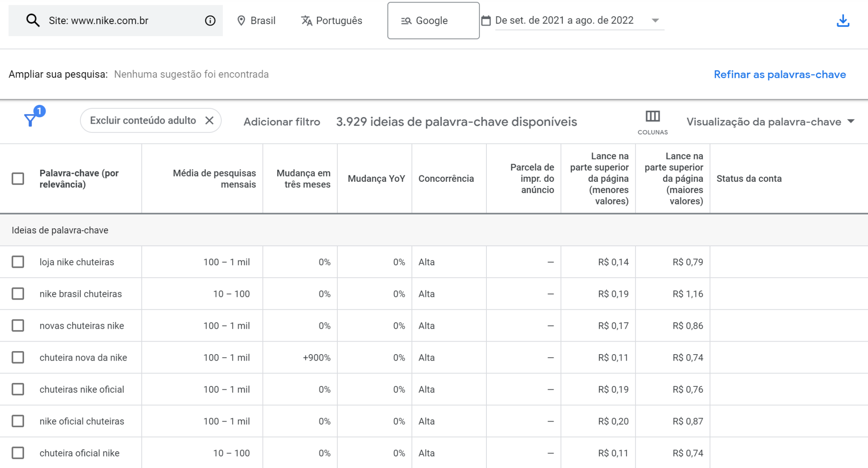Screen dimensions: 868x468
Task: Open the calendar date range icon
Action: [x=486, y=20]
